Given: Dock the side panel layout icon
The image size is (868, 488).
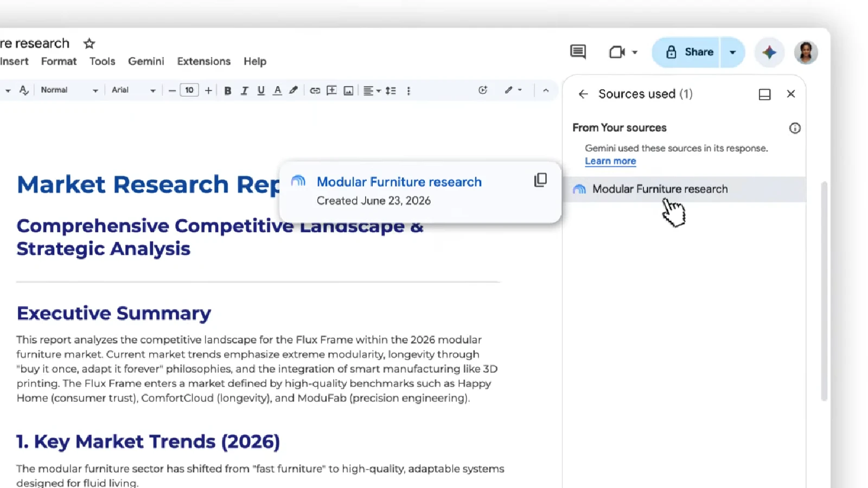Looking at the screenshot, I should 764,94.
